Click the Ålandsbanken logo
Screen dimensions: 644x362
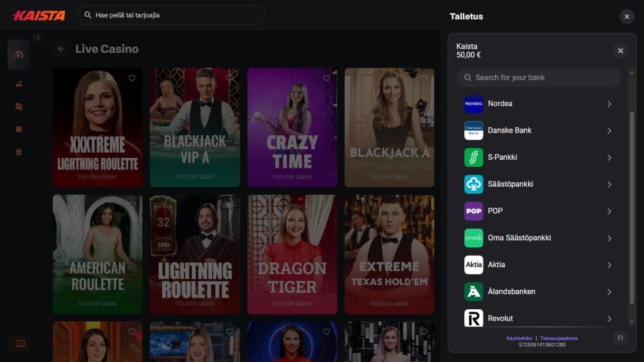click(x=473, y=292)
